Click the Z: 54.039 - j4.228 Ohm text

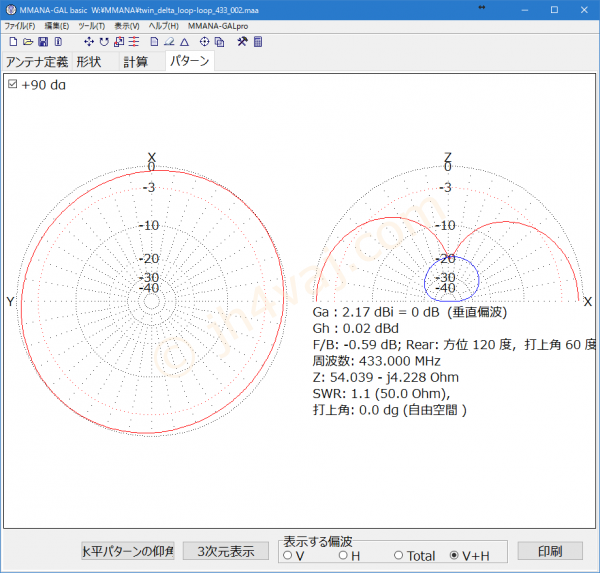click(x=385, y=377)
